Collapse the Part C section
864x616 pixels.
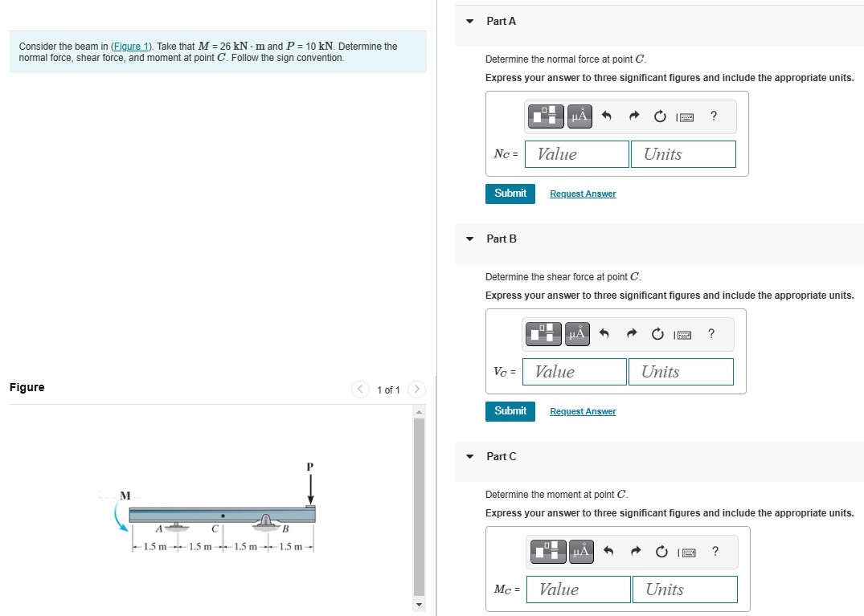pos(469,456)
